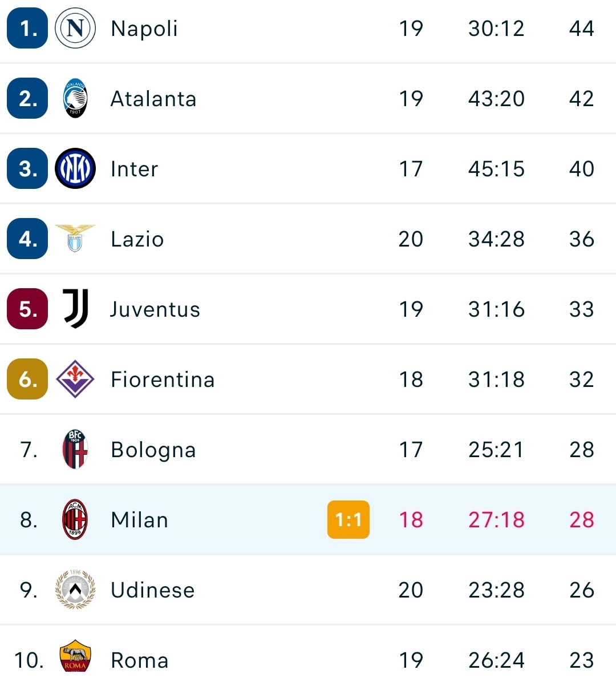Click Milan's red points value 28
The width and height of the screenshot is (616, 678).
click(x=581, y=519)
